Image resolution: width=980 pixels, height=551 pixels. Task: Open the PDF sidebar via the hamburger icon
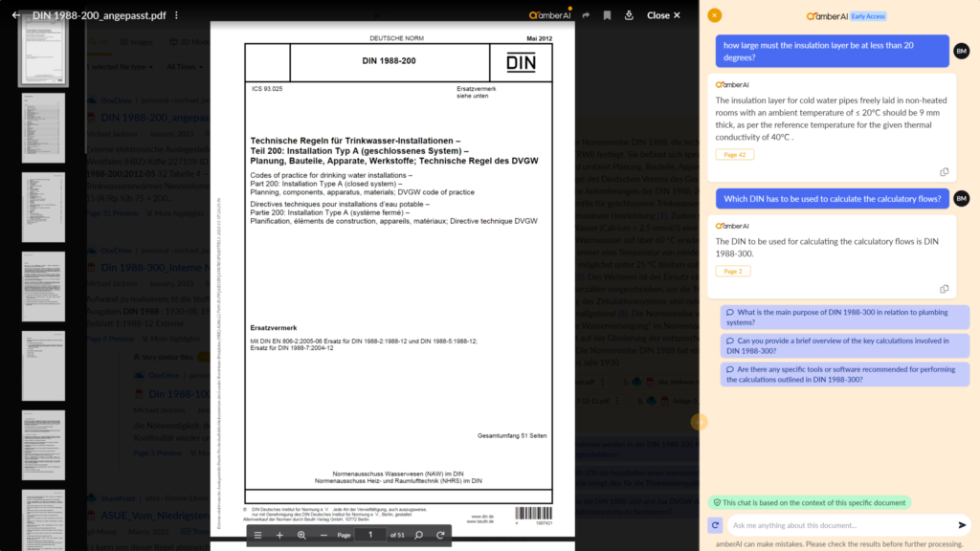click(x=258, y=534)
